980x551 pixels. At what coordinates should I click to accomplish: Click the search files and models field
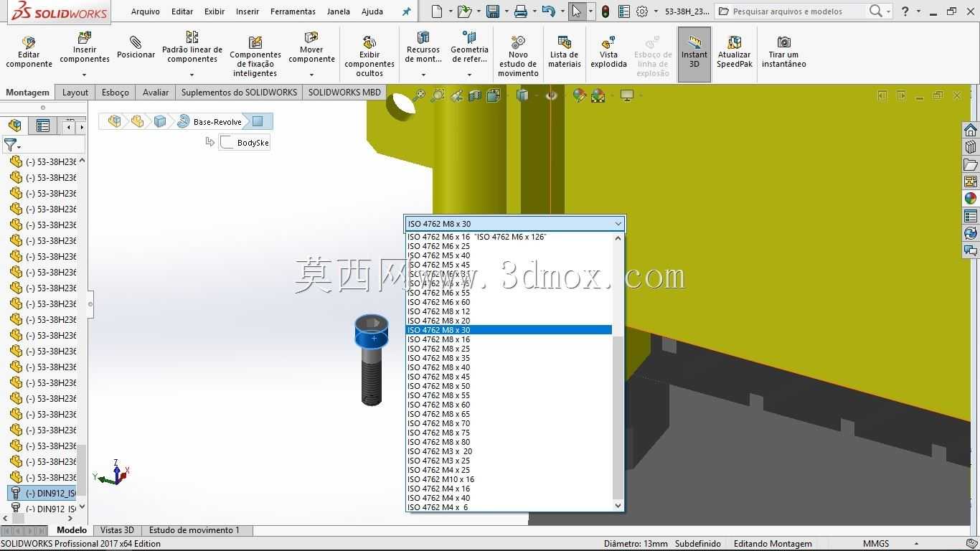793,11
